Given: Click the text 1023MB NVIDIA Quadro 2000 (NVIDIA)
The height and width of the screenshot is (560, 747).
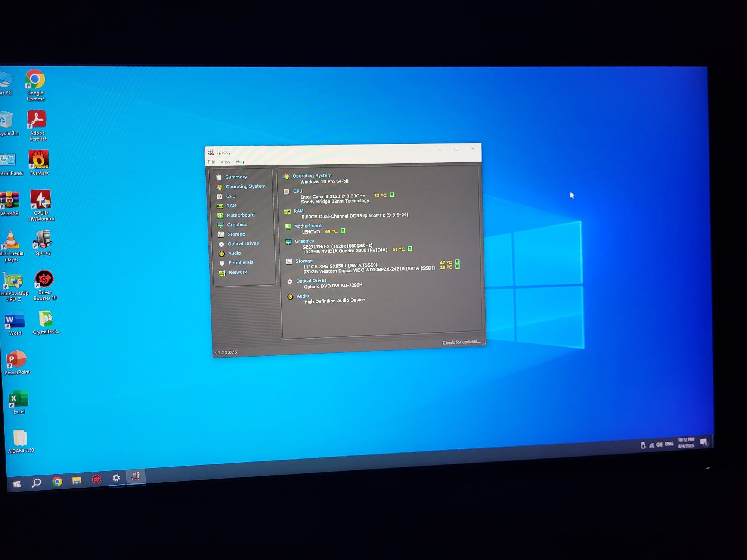Looking at the screenshot, I should click(345, 251).
